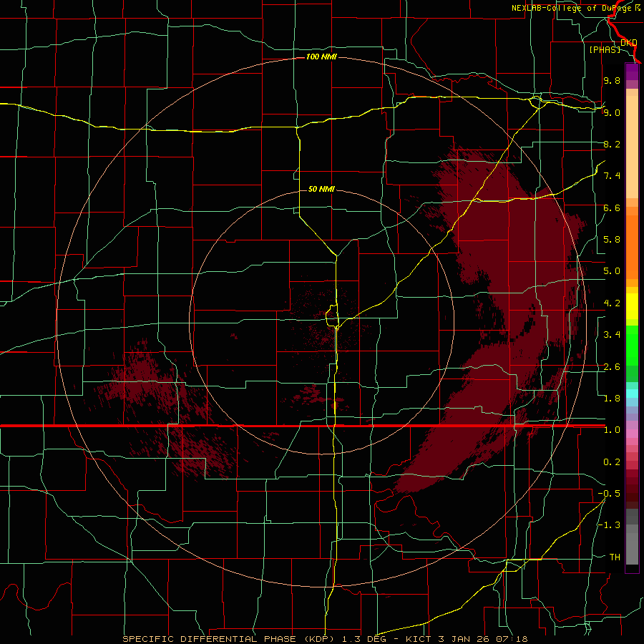
Task: Click the DKD legend title
Action: [x=629, y=43]
